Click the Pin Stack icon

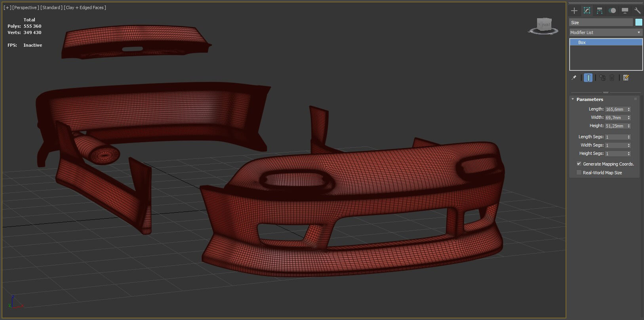click(x=574, y=78)
